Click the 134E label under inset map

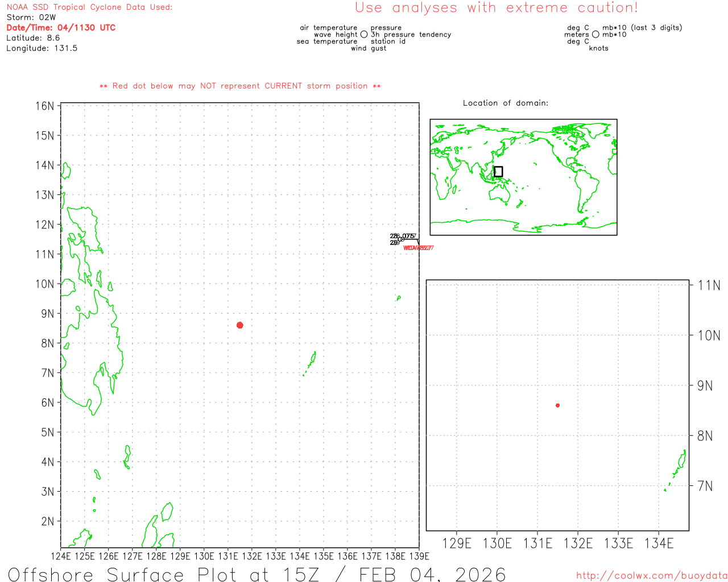click(x=659, y=543)
